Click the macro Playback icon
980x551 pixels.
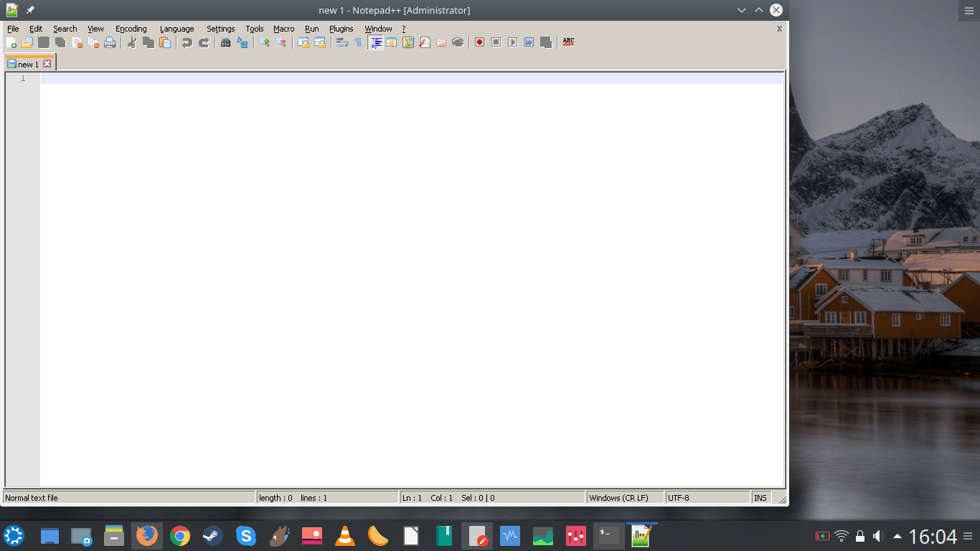pyautogui.click(x=513, y=42)
